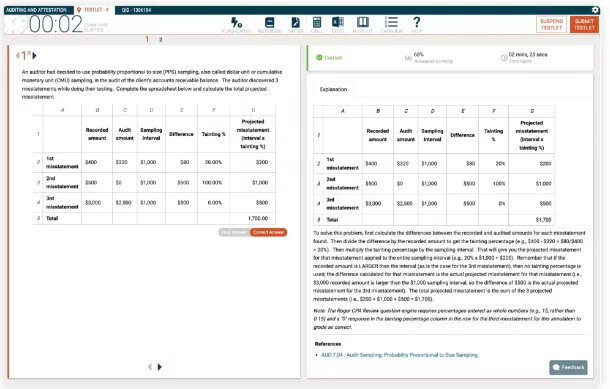Click bottom previous page arrow
Viewport: 610px width, 389px height.
(x=150, y=367)
